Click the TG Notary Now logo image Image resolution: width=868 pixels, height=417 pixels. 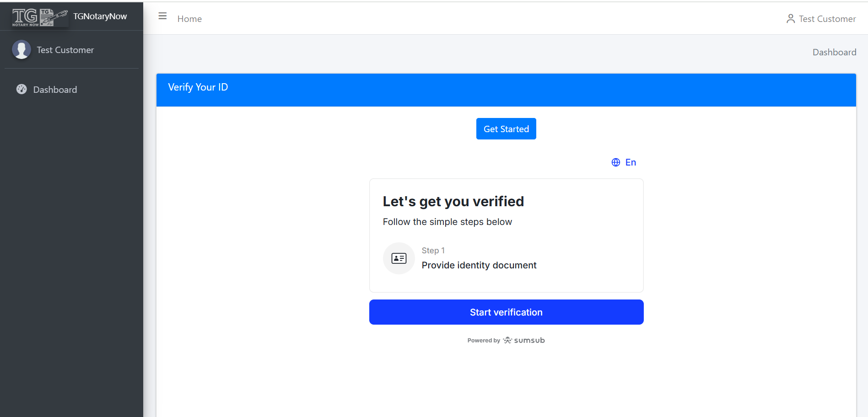click(39, 17)
